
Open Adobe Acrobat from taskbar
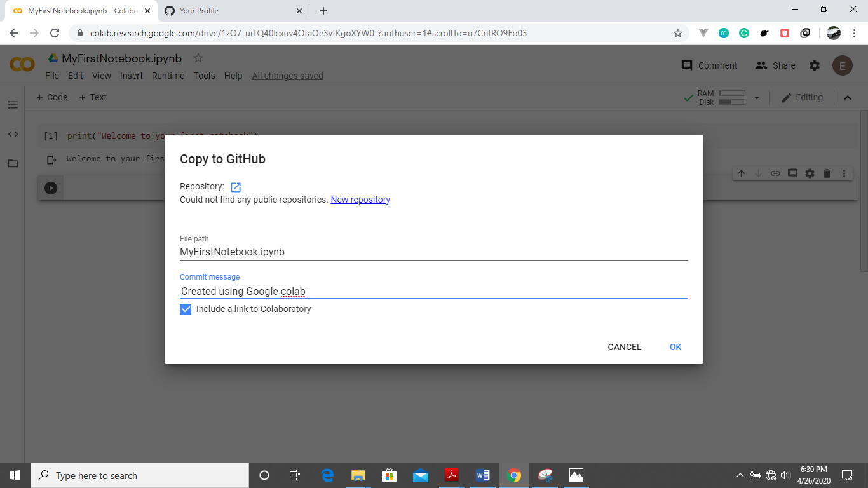452,475
